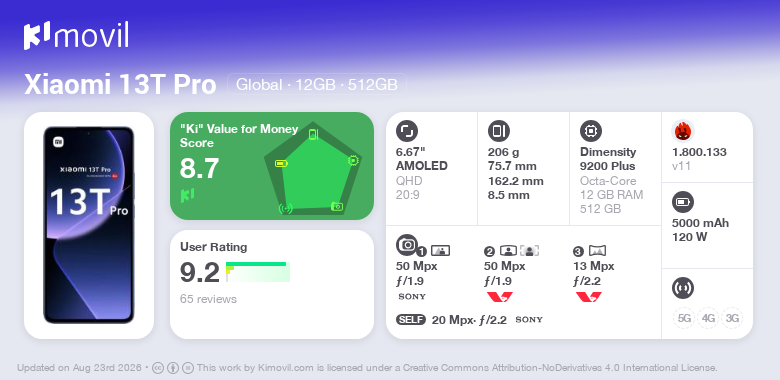Viewport: 780px width, 380px height.
Task: Click the wide angle third camera icon
Action: point(597,251)
